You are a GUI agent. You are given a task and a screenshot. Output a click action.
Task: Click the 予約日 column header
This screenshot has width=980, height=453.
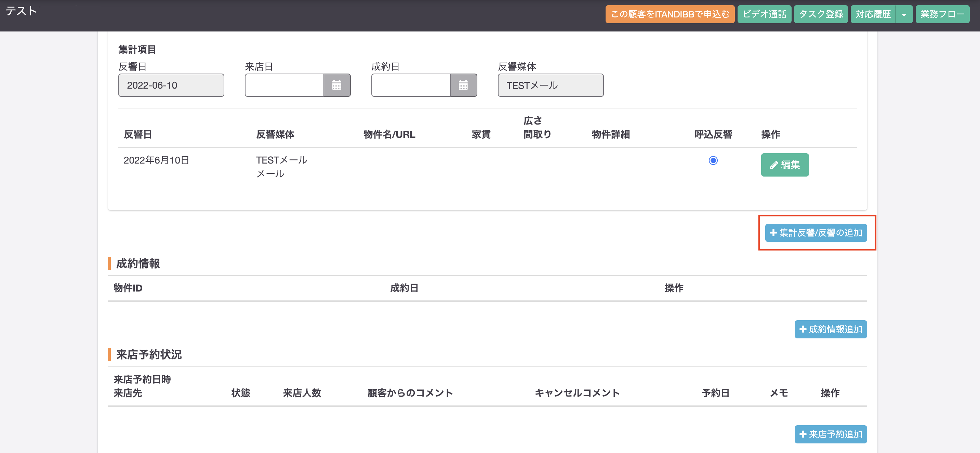[715, 393]
